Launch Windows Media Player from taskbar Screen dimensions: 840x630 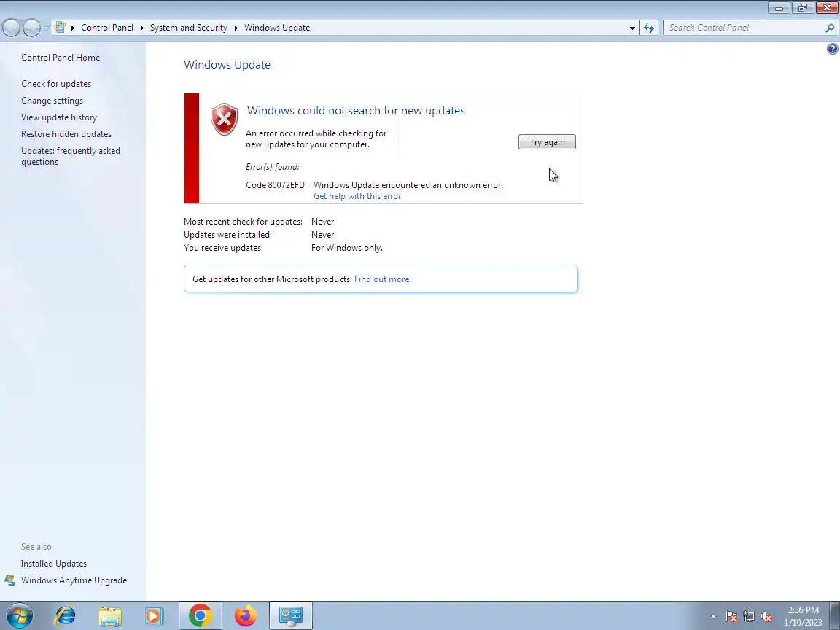coord(154,616)
